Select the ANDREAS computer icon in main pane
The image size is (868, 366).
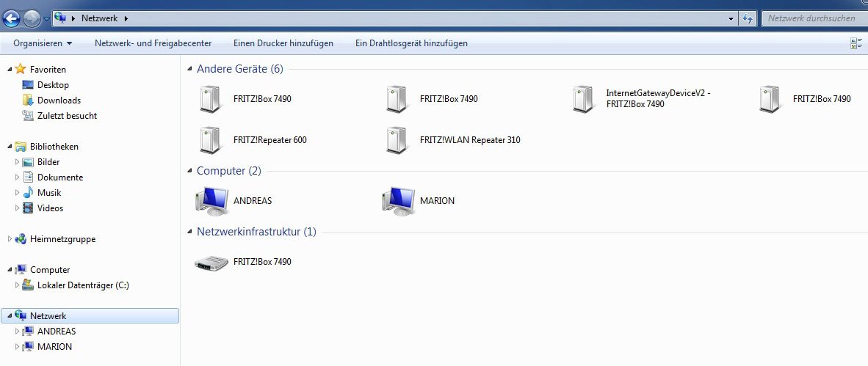(x=212, y=201)
